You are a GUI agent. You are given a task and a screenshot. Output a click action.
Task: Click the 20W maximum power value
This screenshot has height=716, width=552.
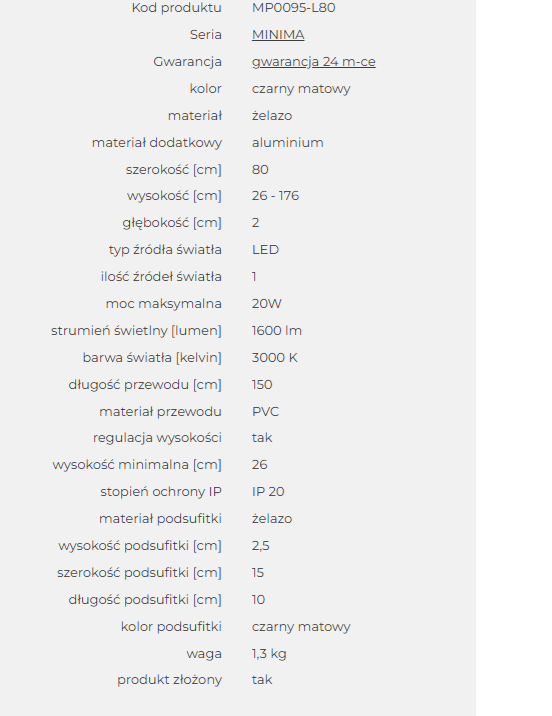click(267, 304)
